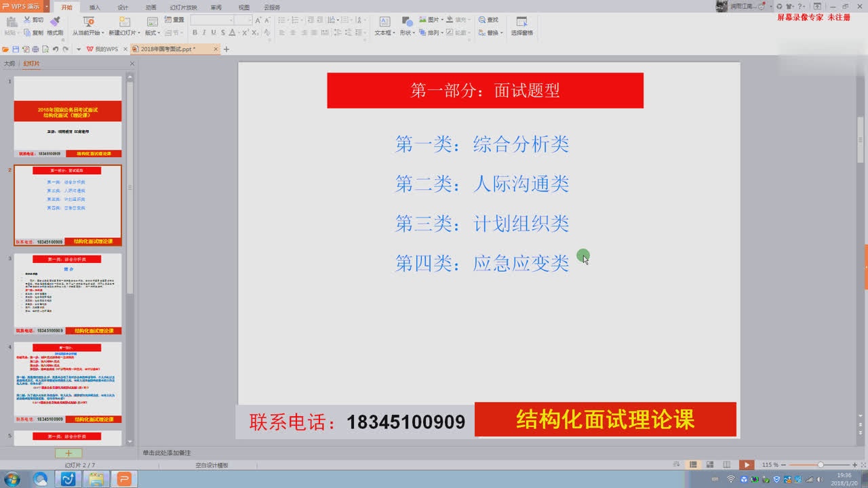Switch to Slide Sorter view icon

click(x=710, y=464)
